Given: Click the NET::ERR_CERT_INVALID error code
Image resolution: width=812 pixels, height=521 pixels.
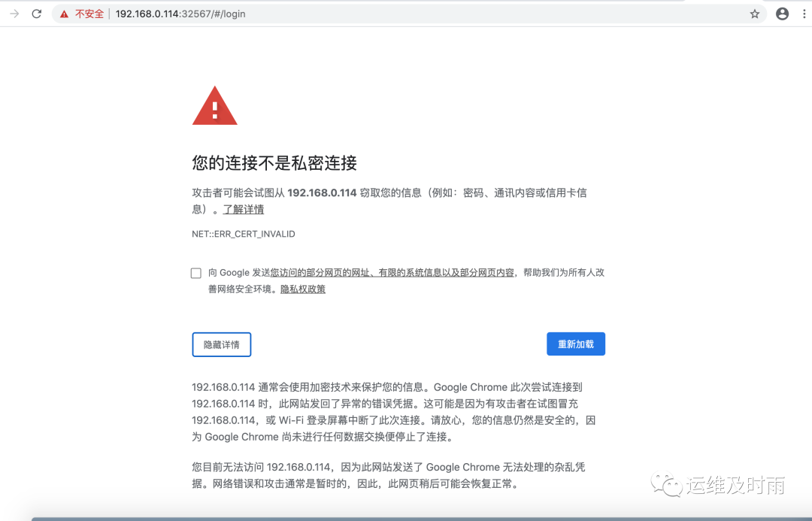Looking at the screenshot, I should pyautogui.click(x=244, y=234).
